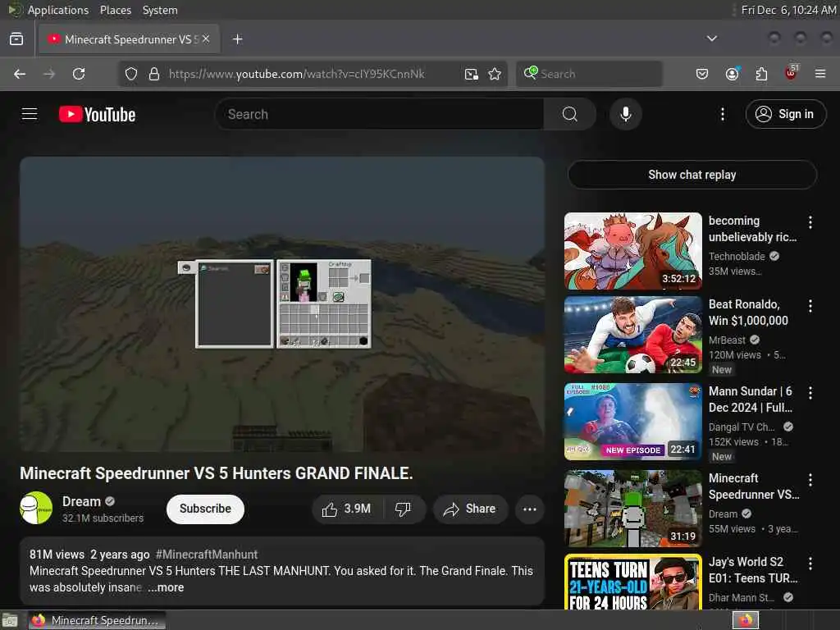Open more actions ellipsis under video
Viewport: 840px width, 630px height.
(529, 509)
